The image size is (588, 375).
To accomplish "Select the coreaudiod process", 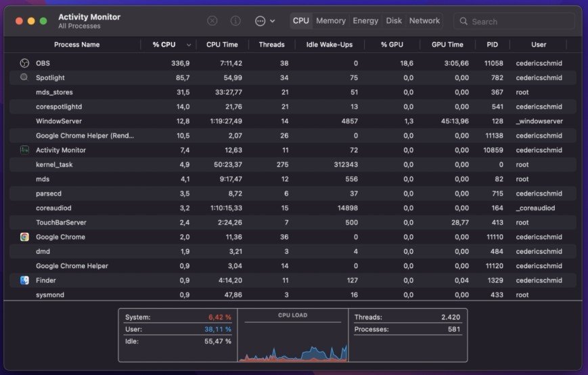I will click(x=53, y=208).
